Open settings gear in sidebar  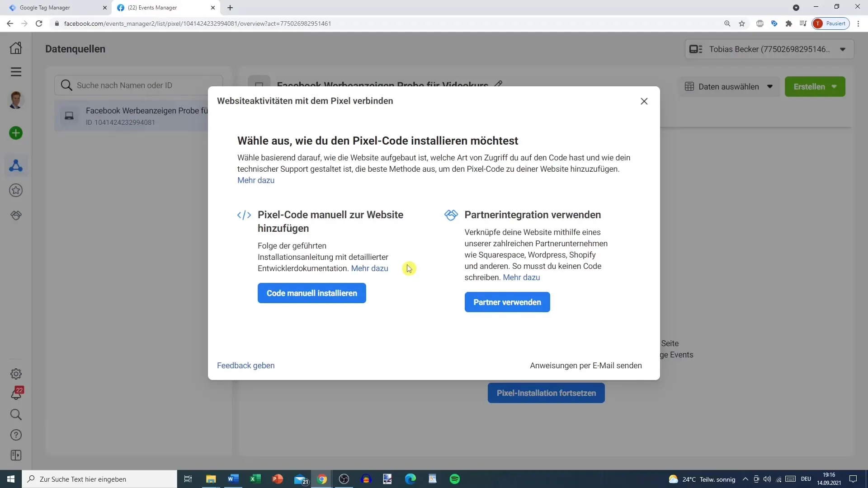(x=16, y=374)
